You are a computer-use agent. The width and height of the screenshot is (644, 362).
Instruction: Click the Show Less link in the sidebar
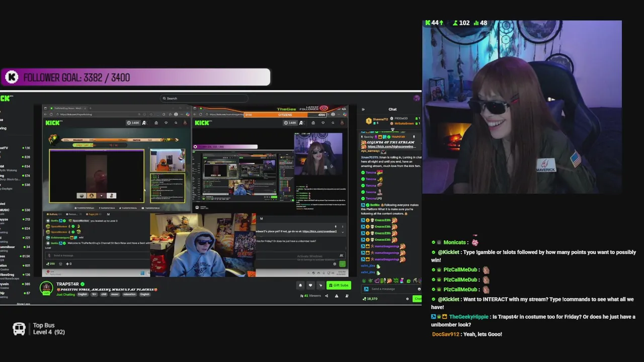[x=23, y=304]
